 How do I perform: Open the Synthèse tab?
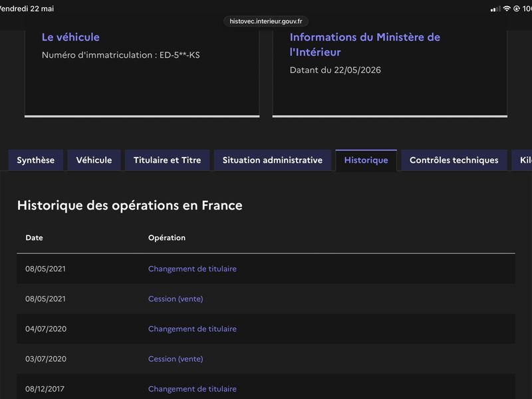point(36,160)
